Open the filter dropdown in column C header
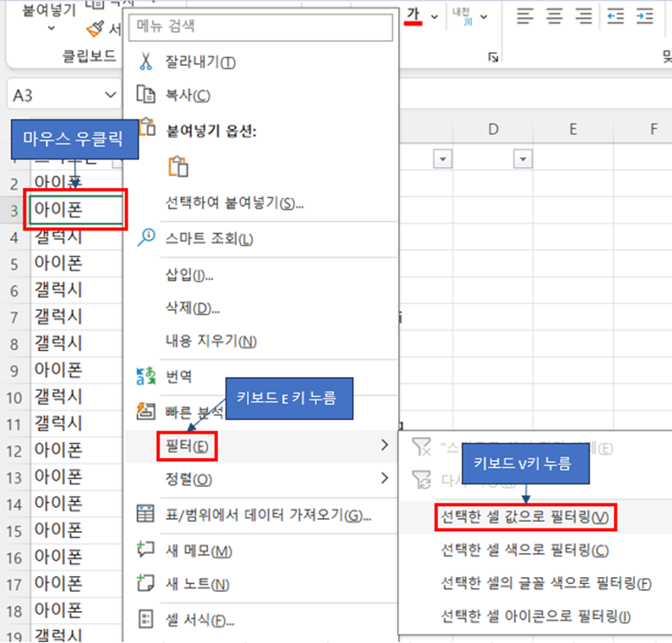This screenshot has height=643, width=672. [443, 159]
